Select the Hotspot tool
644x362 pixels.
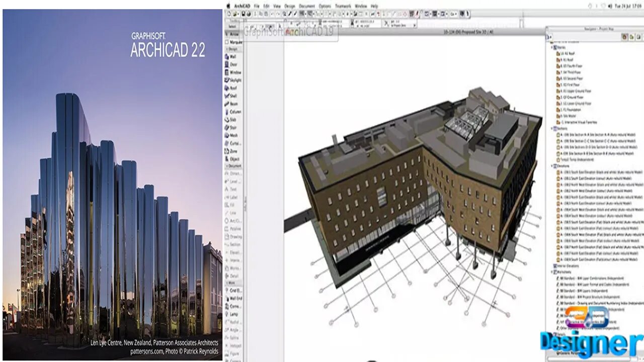click(234, 346)
